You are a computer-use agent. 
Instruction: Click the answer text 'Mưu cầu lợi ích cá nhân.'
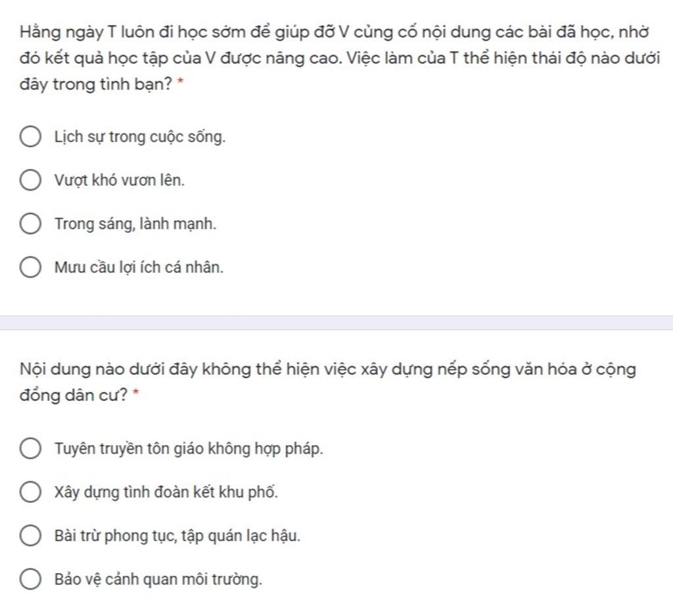pyautogui.click(x=139, y=268)
